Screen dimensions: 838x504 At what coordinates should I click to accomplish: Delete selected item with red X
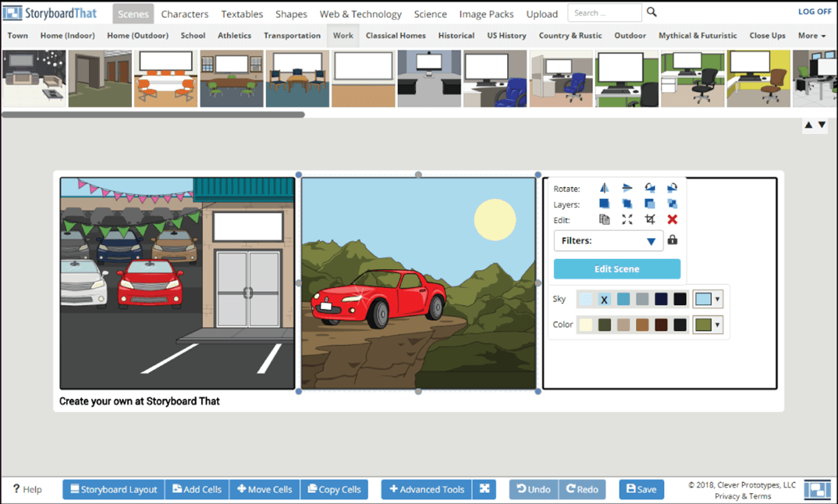pos(672,220)
